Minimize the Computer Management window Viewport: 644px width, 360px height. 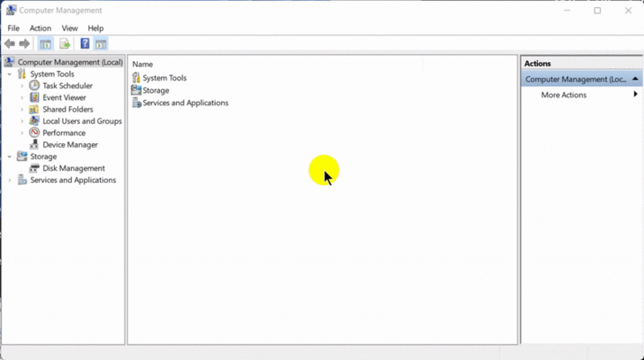pyautogui.click(x=567, y=11)
